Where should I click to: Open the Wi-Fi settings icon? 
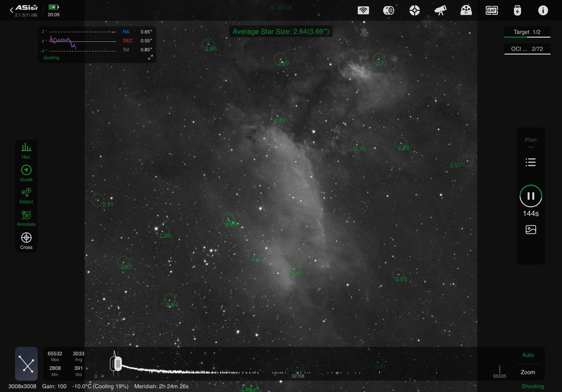click(x=363, y=10)
